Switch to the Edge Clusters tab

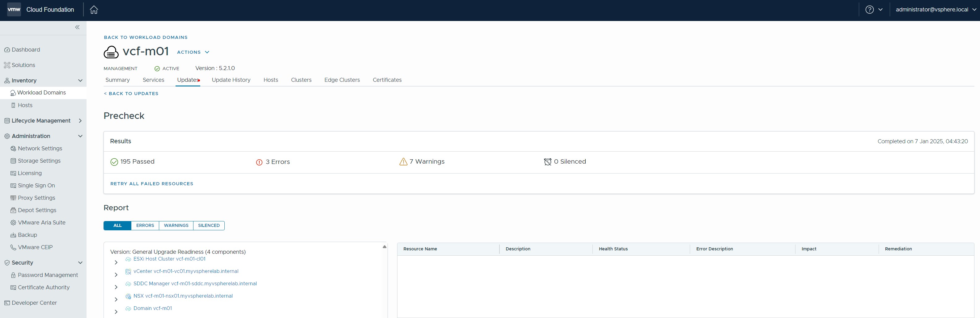342,80
